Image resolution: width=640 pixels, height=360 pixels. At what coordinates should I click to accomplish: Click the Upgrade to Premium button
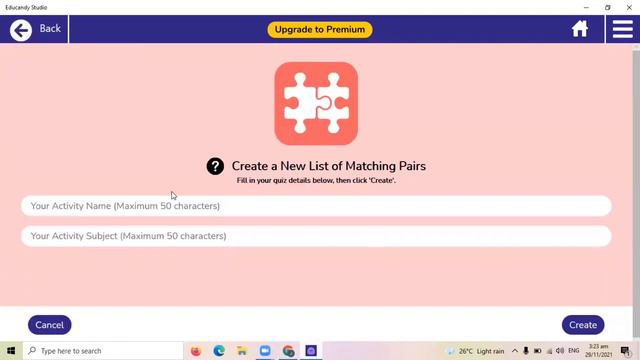tap(320, 30)
